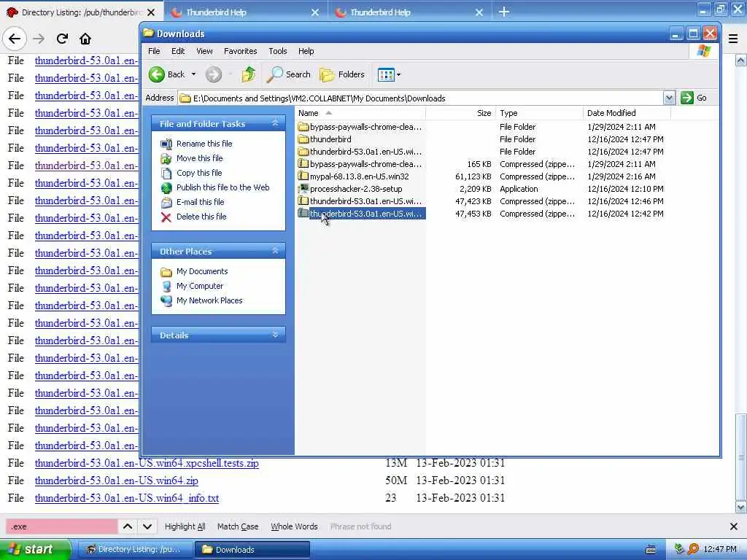This screenshot has width=747, height=560.
Task: Click Rename this file task icon
Action: [166, 144]
